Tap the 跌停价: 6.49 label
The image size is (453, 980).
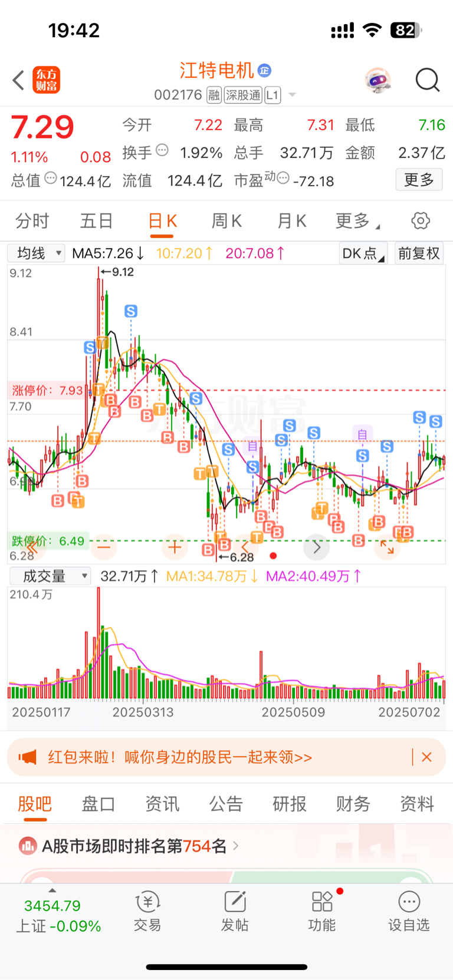tap(48, 541)
